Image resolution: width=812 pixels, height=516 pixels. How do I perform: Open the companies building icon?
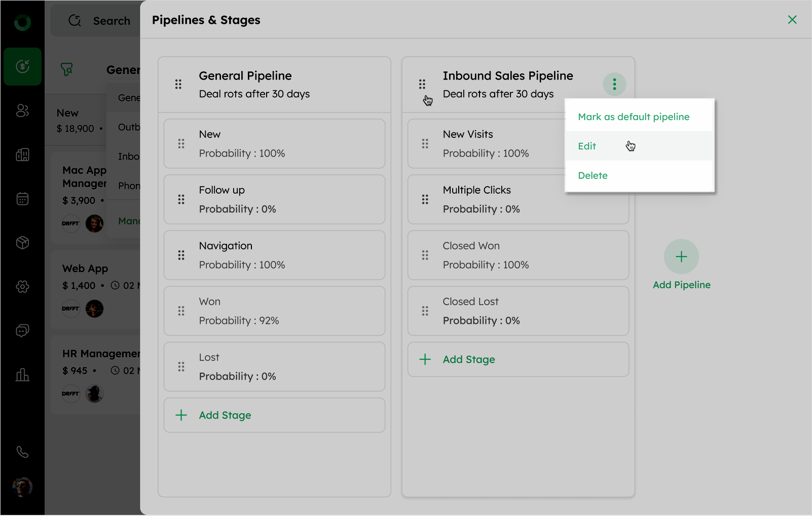22,155
